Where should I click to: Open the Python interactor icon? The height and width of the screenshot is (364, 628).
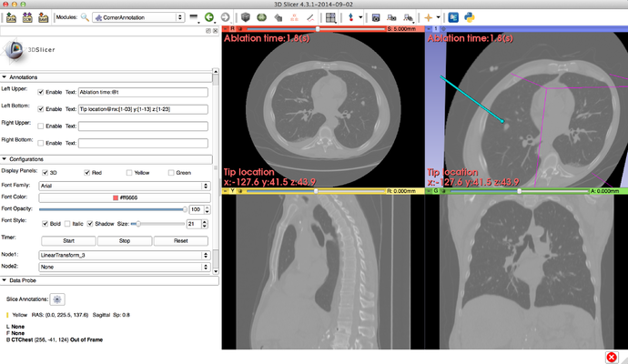click(471, 17)
